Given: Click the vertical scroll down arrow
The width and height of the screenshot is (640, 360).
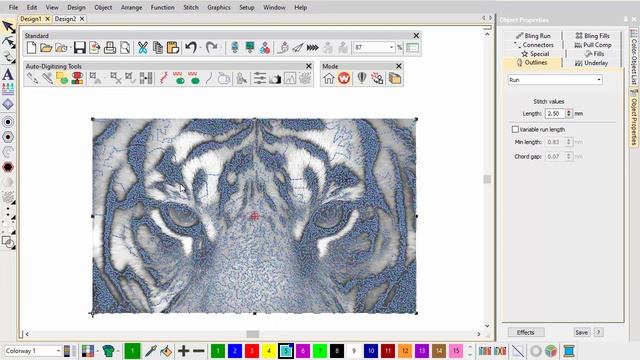Looking at the screenshot, I should [487, 326].
